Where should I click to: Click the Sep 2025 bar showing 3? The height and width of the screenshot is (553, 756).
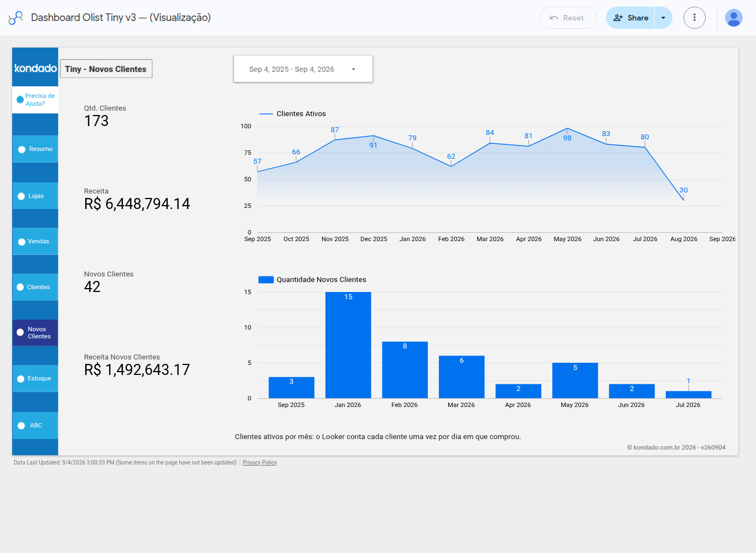coord(292,388)
